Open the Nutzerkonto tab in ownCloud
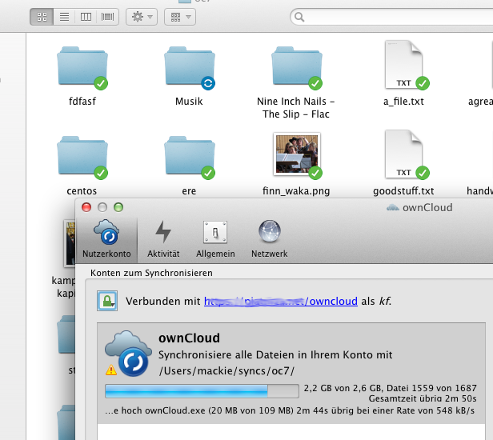This screenshot has height=440, width=493. (107, 239)
